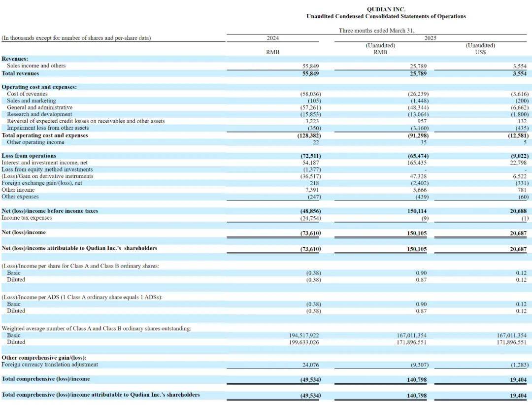Click the 'Total operating cost and expenses' label
This screenshot has height=405, width=532.
click(x=45, y=135)
